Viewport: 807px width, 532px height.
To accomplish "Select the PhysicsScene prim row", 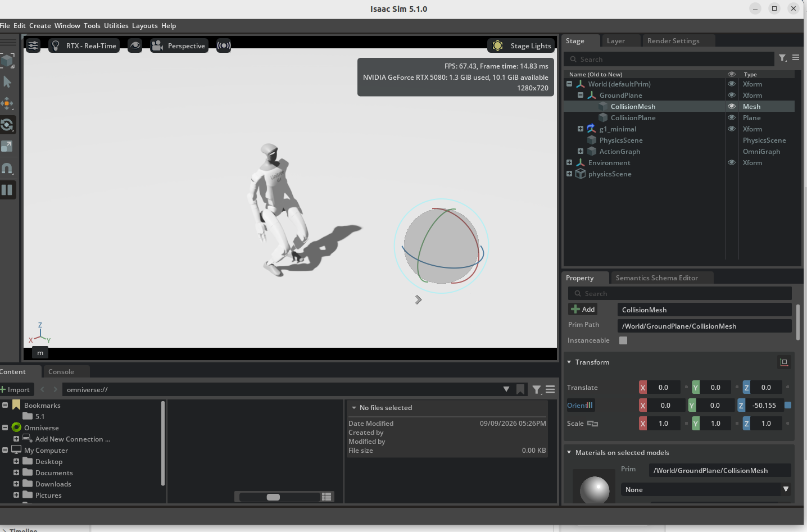I will 679,140.
